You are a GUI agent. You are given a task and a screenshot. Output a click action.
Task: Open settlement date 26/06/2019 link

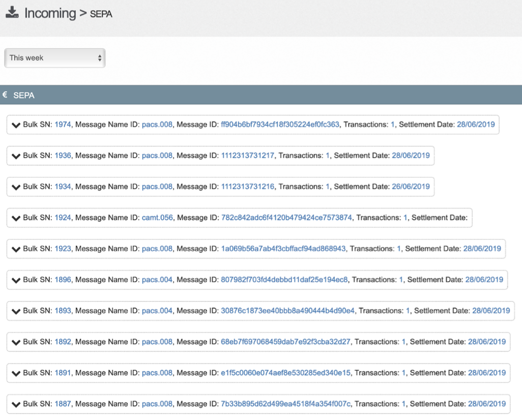click(411, 187)
